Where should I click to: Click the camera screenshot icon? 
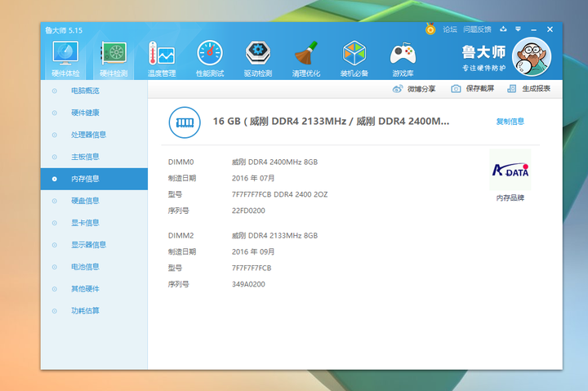(456, 89)
